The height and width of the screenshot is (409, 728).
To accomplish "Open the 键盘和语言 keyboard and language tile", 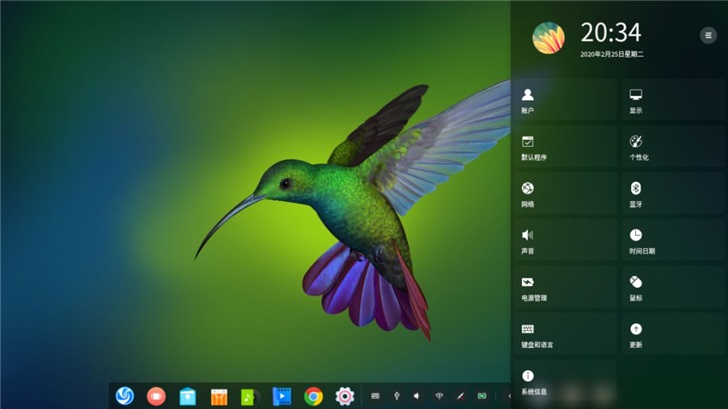I will pyautogui.click(x=565, y=334).
